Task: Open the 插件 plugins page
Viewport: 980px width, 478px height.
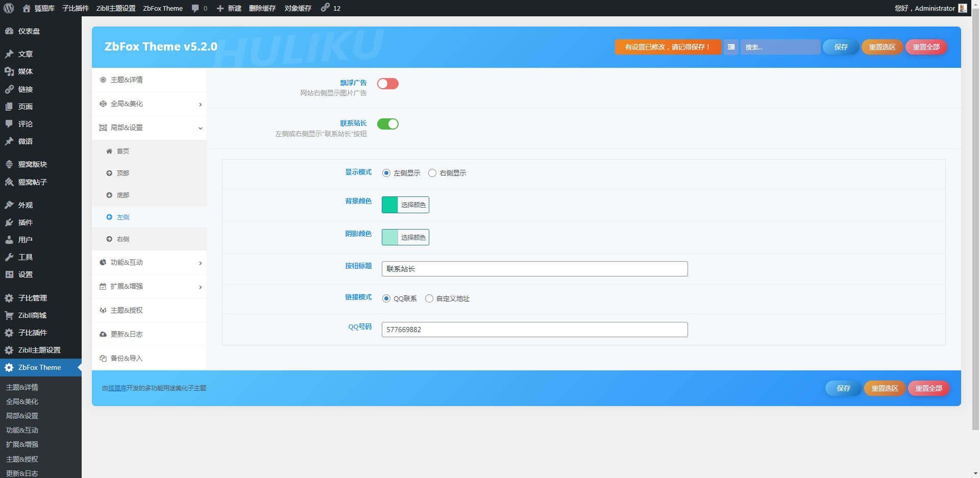Action: 25,222
